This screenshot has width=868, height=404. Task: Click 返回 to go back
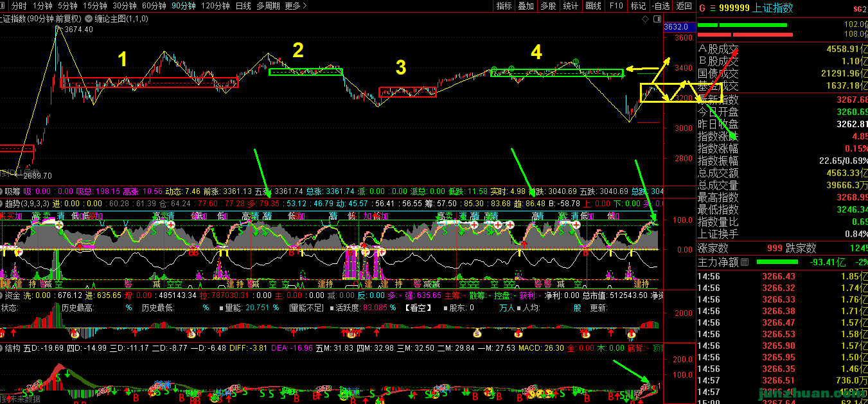coord(683,6)
